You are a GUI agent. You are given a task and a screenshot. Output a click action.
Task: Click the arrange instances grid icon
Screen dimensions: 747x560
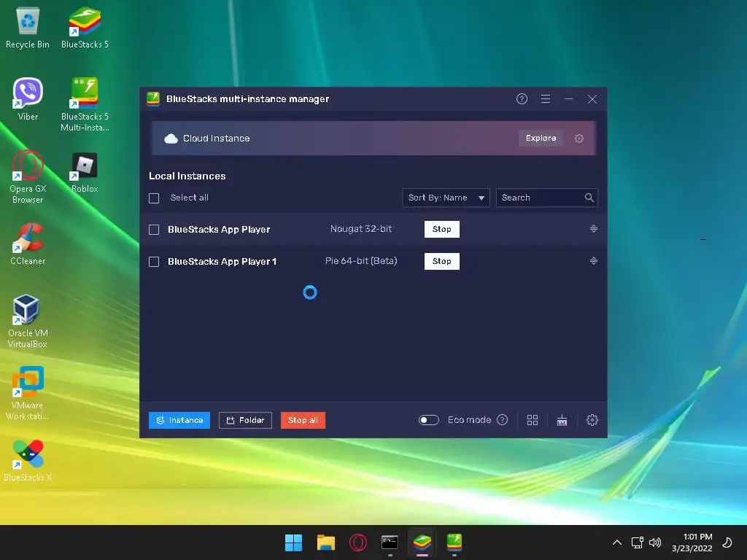pos(532,420)
